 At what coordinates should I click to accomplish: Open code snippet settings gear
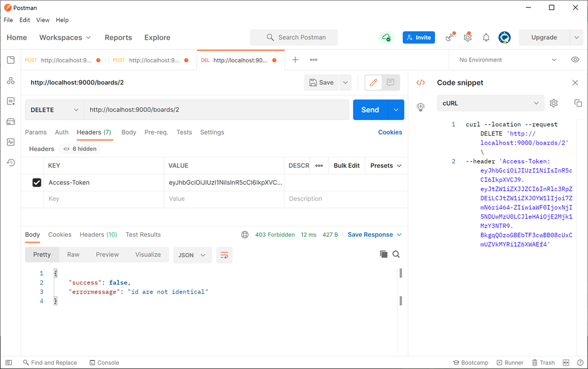tap(554, 103)
